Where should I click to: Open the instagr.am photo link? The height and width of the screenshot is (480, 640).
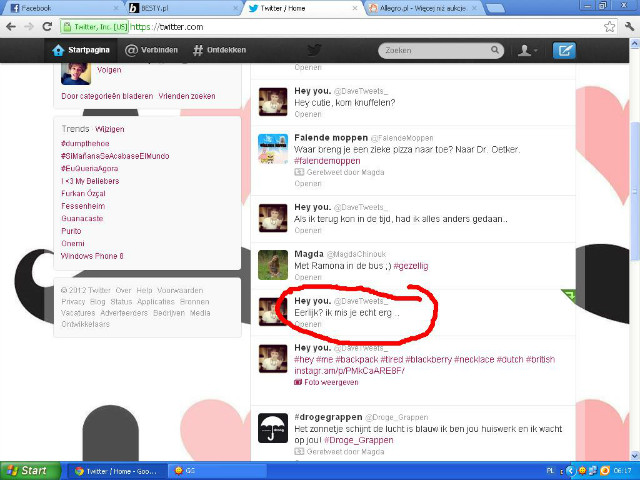coord(349,371)
